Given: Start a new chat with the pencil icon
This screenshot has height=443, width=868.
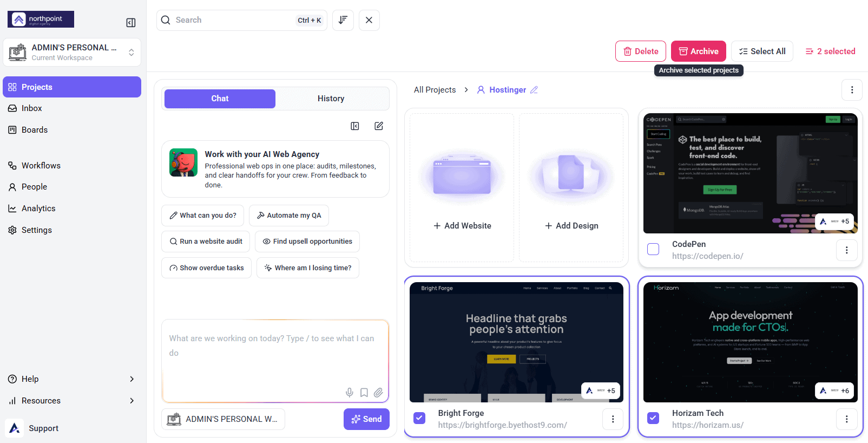Looking at the screenshot, I should click(x=379, y=126).
